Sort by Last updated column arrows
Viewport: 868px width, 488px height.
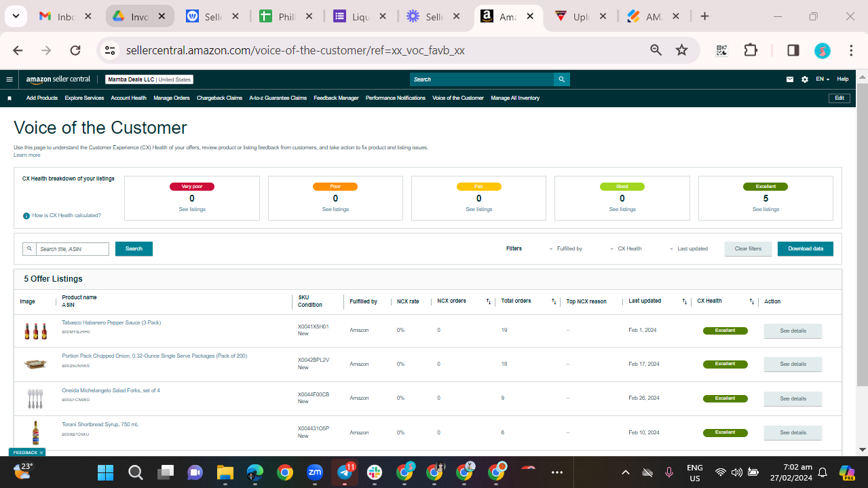(684, 301)
